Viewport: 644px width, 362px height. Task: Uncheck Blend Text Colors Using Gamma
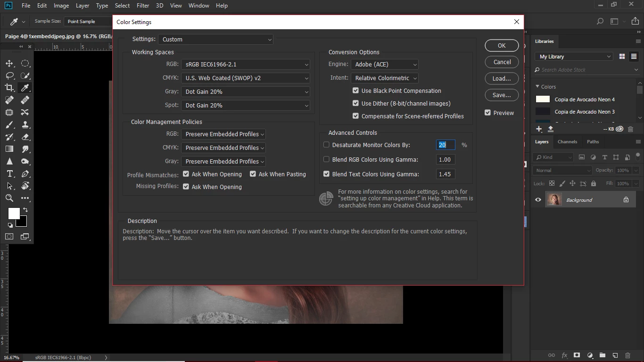pyautogui.click(x=326, y=174)
